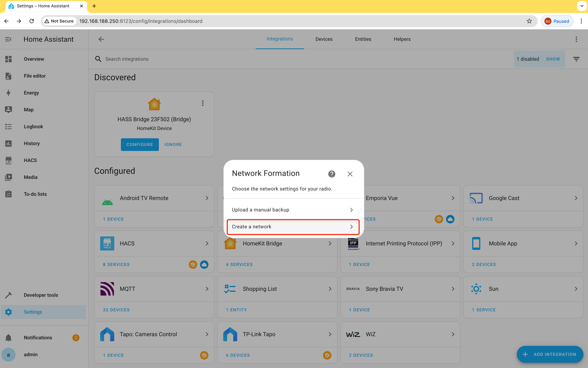Open the HASS Bridge card overflow menu
The image size is (588, 368).
point(203,103)
